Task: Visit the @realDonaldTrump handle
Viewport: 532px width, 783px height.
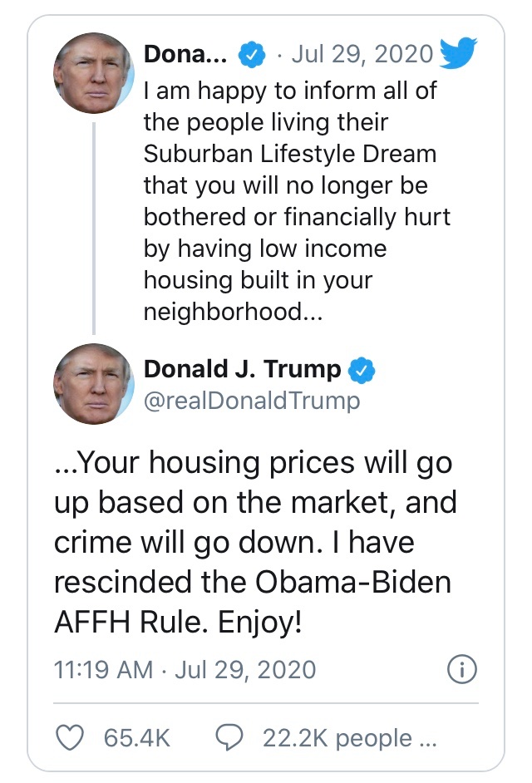Action: click(252, 401)
